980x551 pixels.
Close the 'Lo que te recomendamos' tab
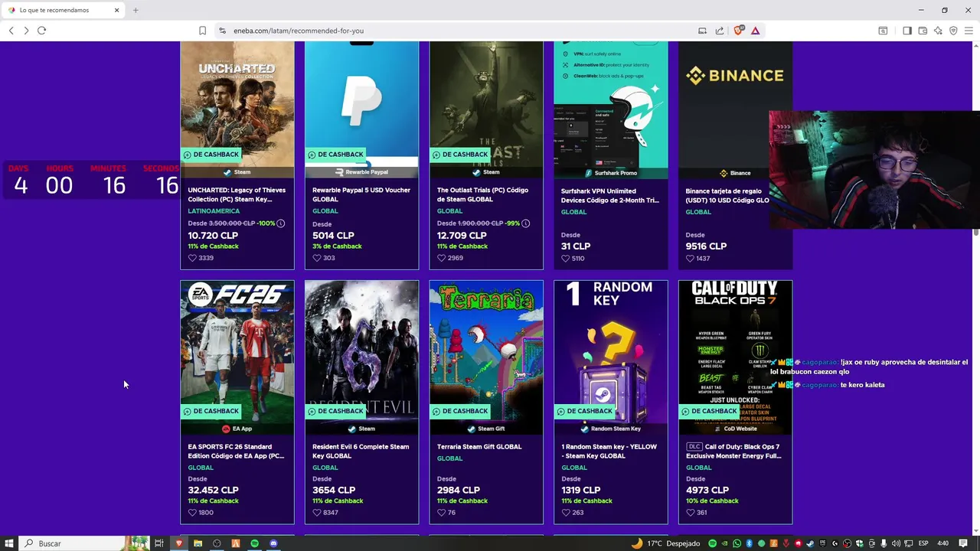[x=117, y=10]
